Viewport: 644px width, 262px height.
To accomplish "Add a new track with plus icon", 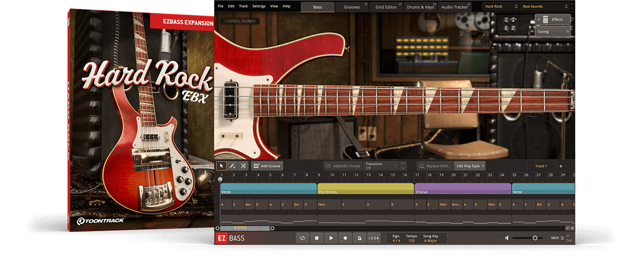I will point(560,166).
